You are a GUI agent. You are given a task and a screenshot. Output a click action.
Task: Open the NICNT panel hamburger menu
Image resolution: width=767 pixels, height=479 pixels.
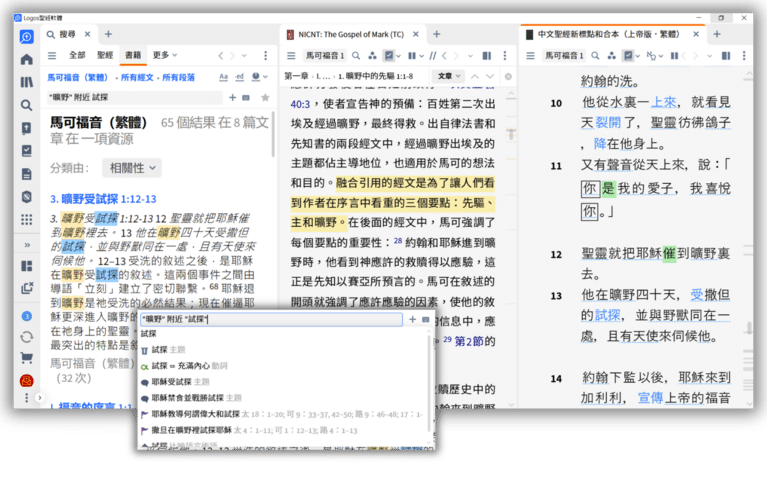pos(291,56)
